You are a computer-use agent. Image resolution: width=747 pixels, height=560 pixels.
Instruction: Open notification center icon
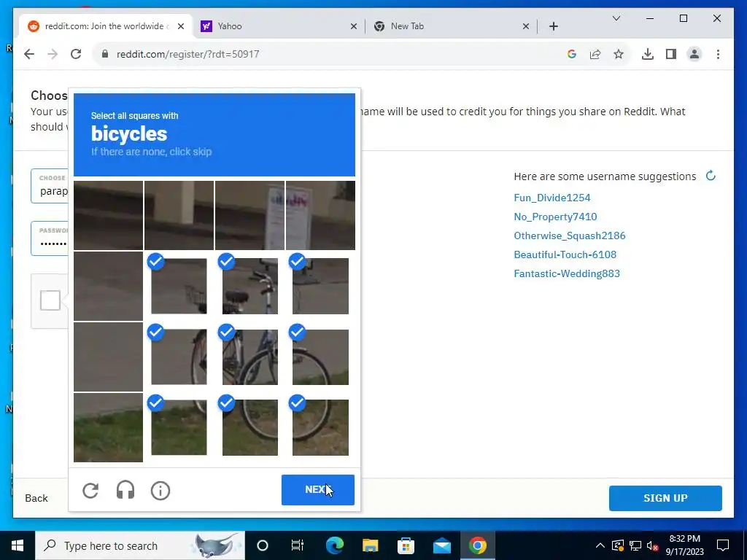click(723, 545)
